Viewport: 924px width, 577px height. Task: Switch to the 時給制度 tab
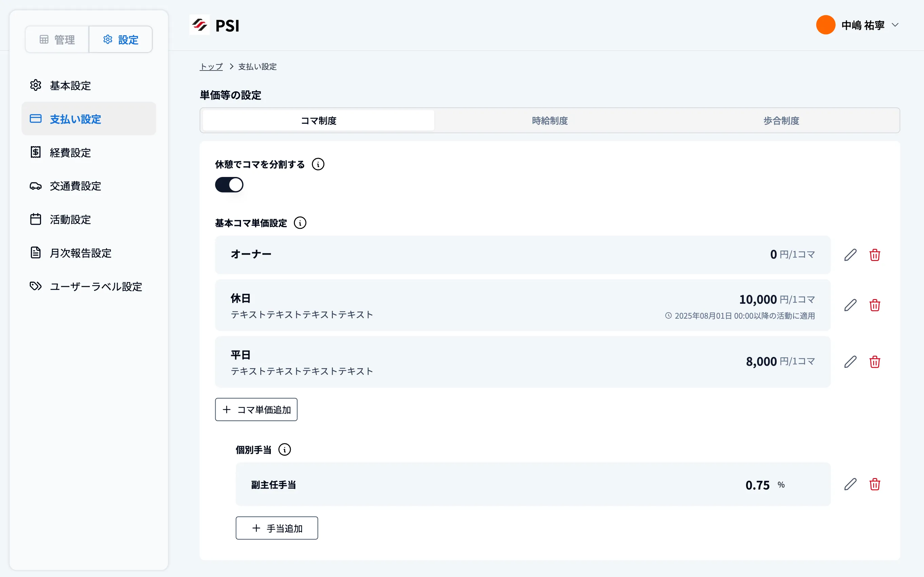click(549, 120)
